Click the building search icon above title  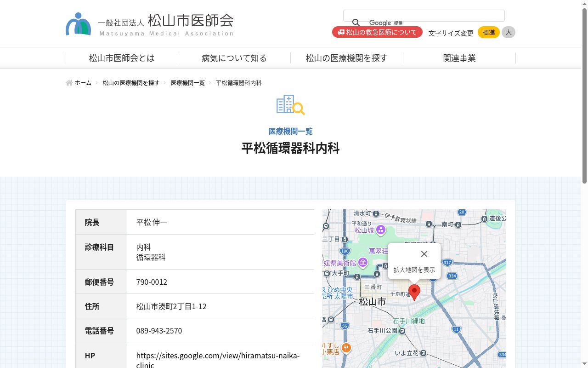[290, 105]
